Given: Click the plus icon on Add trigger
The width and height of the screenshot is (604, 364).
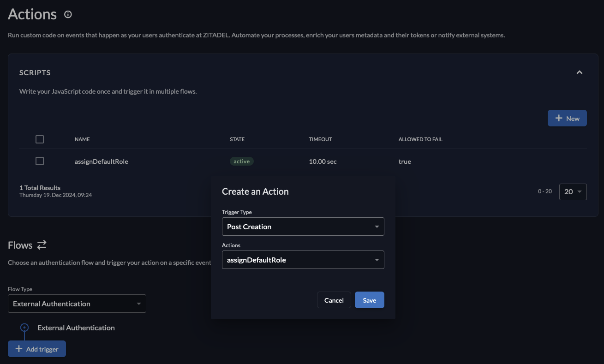Looking at the screenshot, I should tap(18, 349).
